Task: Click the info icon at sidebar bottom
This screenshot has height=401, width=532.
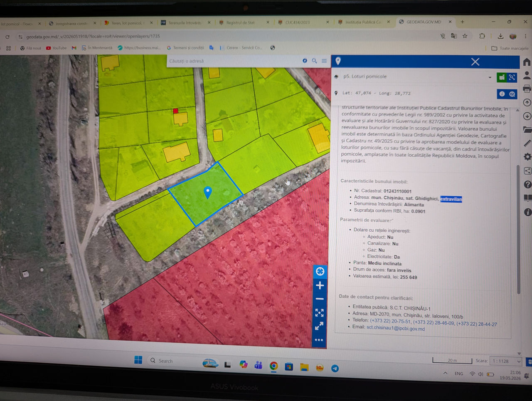Action: coord(528,212)
